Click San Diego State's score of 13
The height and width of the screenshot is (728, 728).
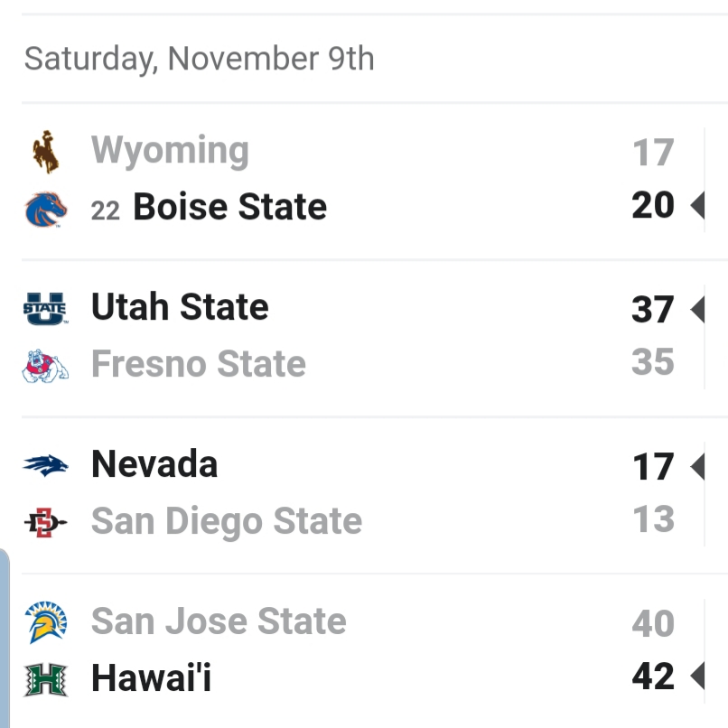click(x=654, y=519)
